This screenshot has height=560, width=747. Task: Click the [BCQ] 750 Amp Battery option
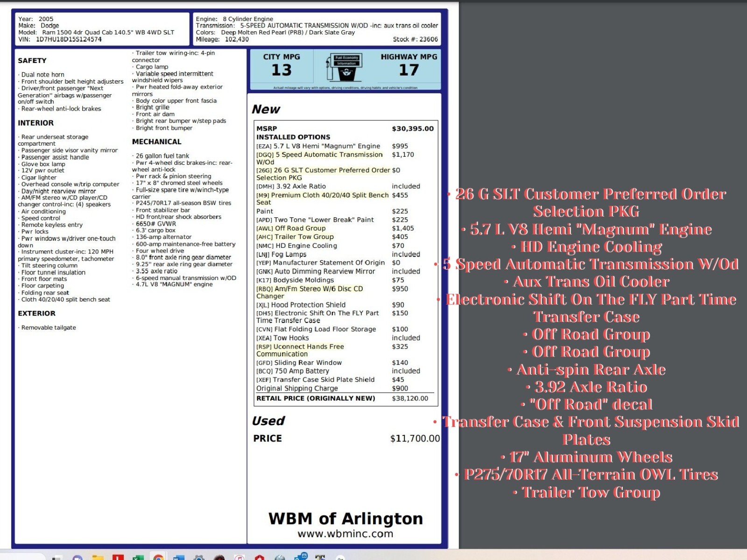(338, 371)
